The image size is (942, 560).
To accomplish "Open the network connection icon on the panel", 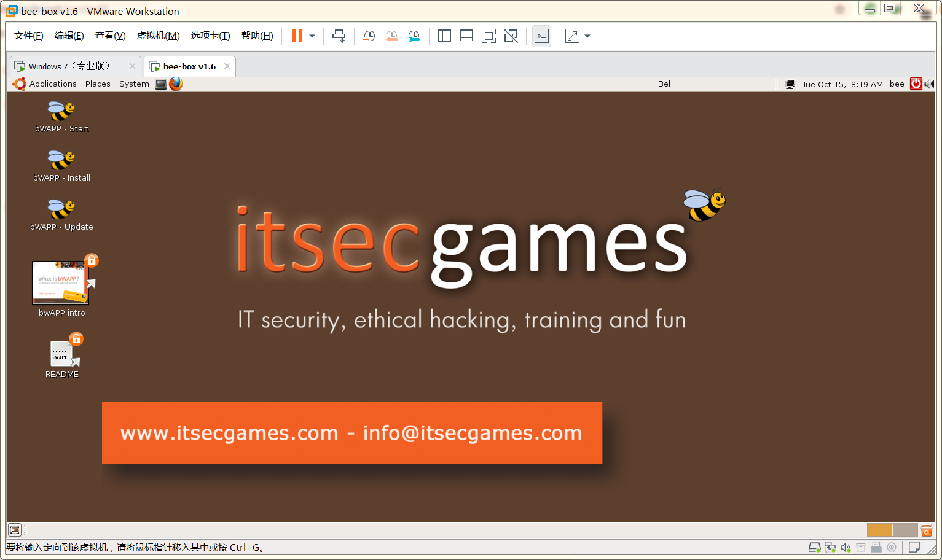I will click(x=790, y=84).
